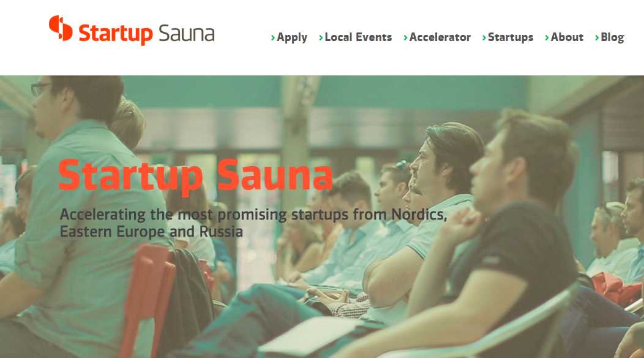644x358 pixels.
Task: Click the red chair in hero image
Action: (148, 300)
